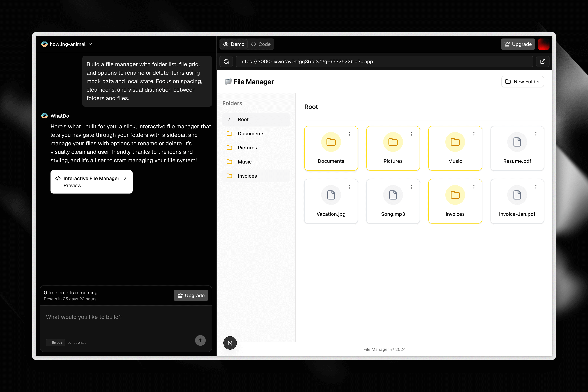Open the howling-animal project dropdown
588x392 pixels.
click(x=67, y=44)
